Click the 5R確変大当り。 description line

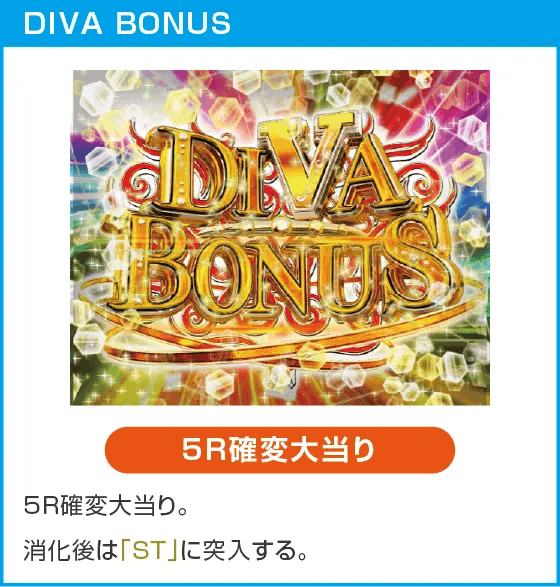click(x=106, y=506)
